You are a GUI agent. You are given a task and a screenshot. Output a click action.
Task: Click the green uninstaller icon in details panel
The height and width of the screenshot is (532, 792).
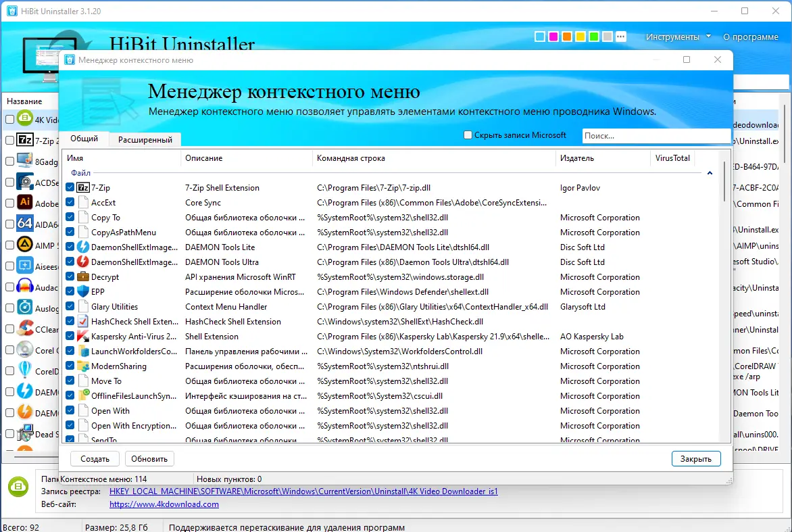click(18, 487)
